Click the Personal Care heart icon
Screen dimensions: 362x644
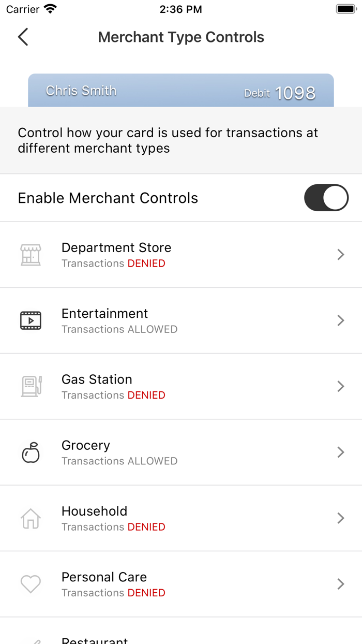point(31,583)
